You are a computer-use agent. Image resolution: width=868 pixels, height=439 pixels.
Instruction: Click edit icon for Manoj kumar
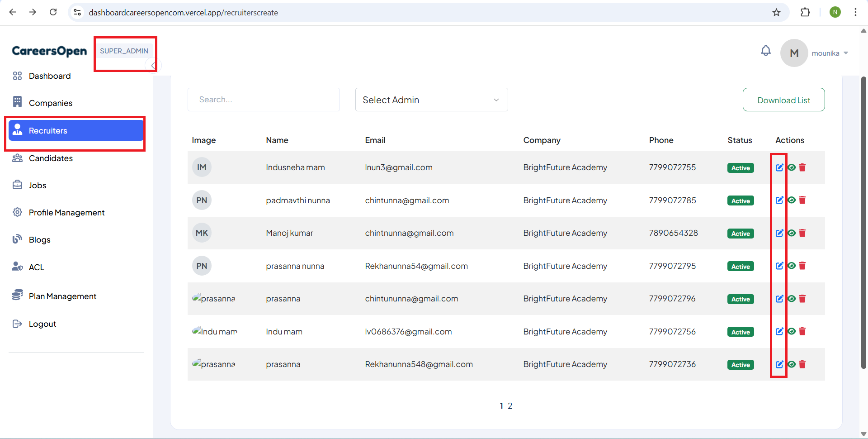pyautogui.click(x=779, y=233)
